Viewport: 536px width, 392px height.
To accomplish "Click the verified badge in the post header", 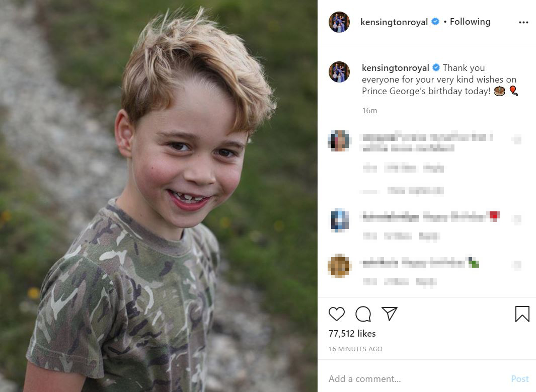I will tap(435, 22).
